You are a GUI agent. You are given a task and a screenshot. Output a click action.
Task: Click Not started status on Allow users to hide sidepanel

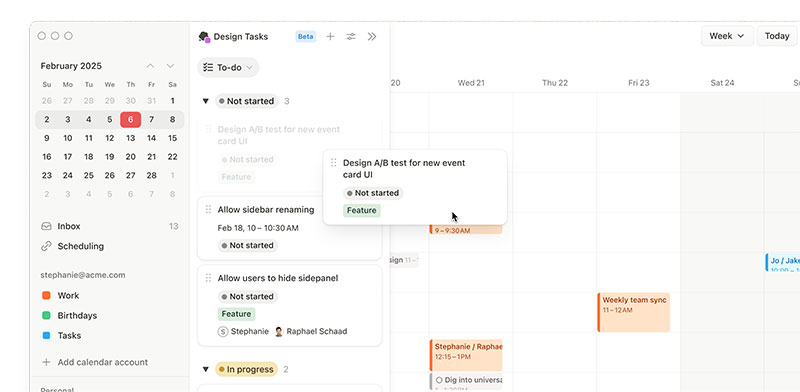click(x=247, y=297)
